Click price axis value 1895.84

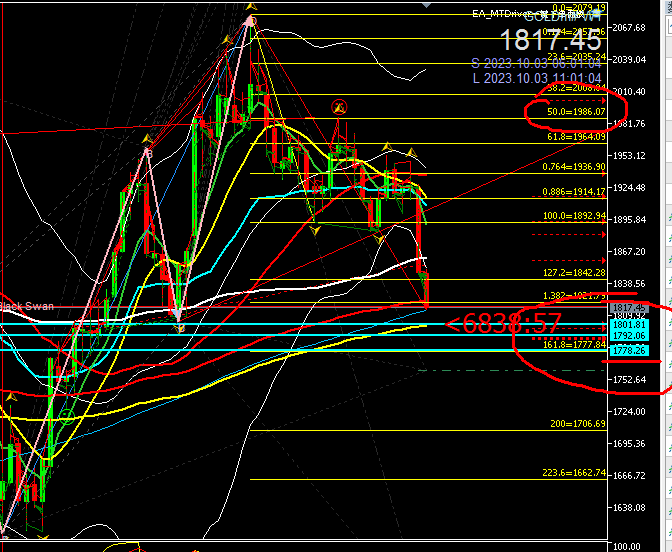click(x=629, y=219)
